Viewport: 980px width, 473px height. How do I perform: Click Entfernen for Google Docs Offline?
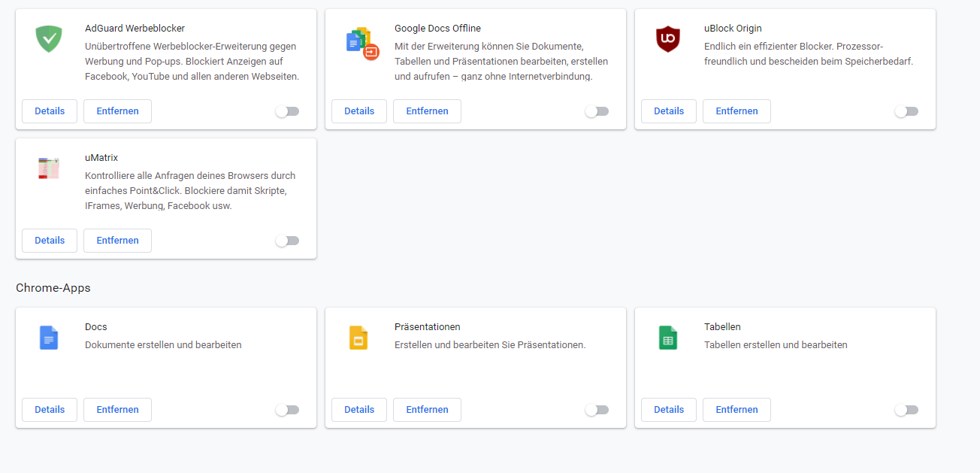pos(427,111)
